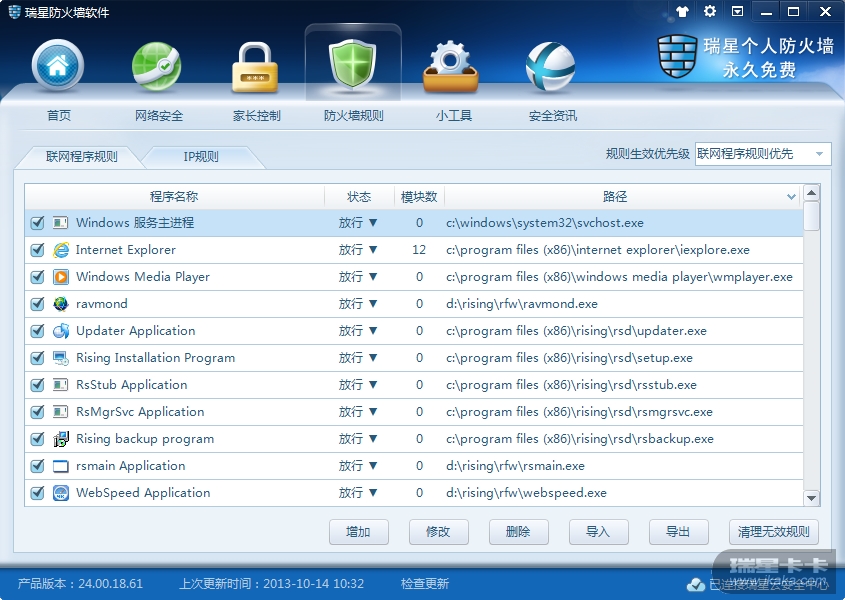Screen dimensions: 845x600
Task: Open the 安全资讯 globe icon
Action: click(550, 67)
